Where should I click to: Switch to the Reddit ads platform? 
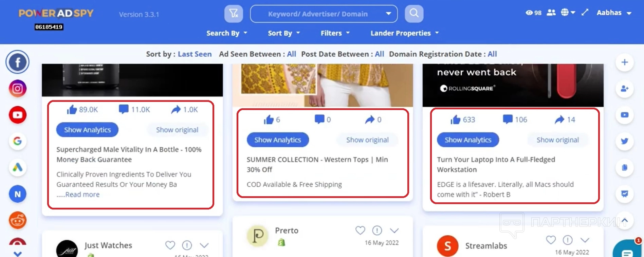pyautogui.click(x=17, y=220)
